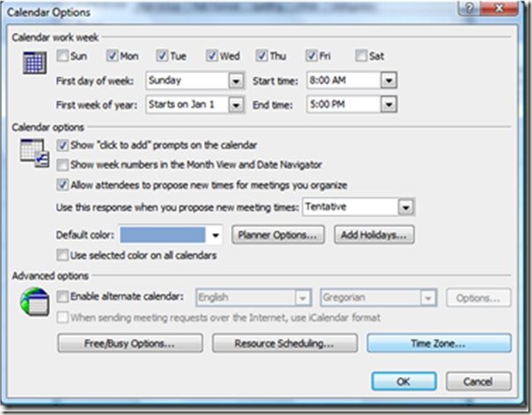Click the calendar work week grid icon
The width and height of the screenshot is (532, 415).
(34, 62)
